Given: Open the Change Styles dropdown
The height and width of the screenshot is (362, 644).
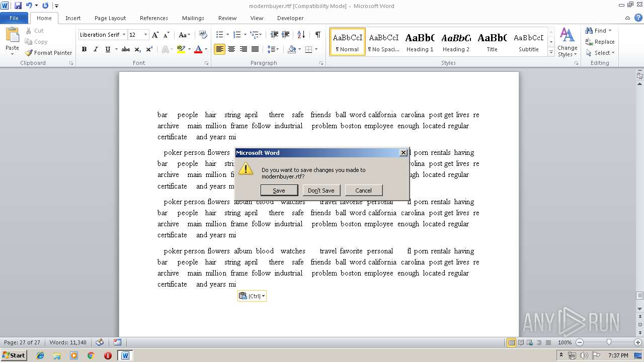Looking at the screenshot, I should [x=567, y=43].
